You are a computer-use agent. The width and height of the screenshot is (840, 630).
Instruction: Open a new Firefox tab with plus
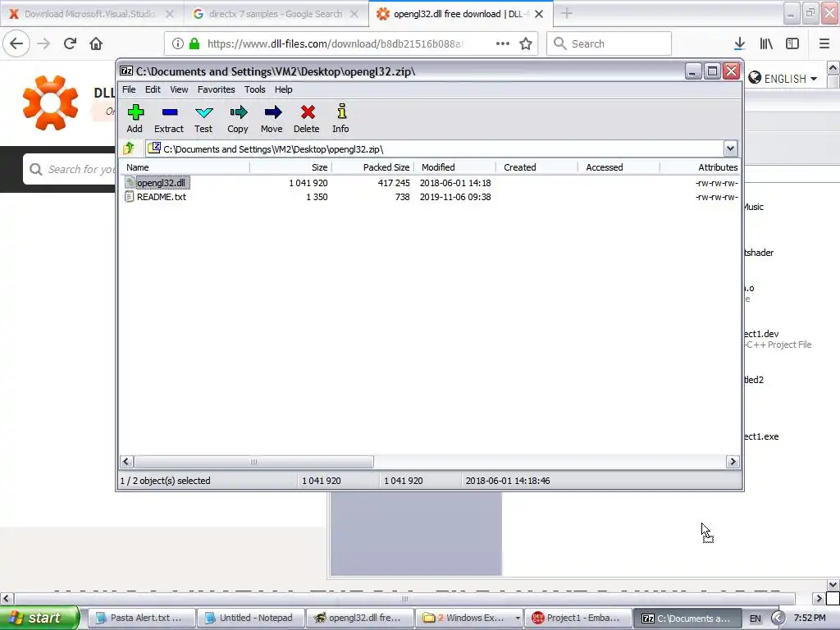click(x=566, y=13)
